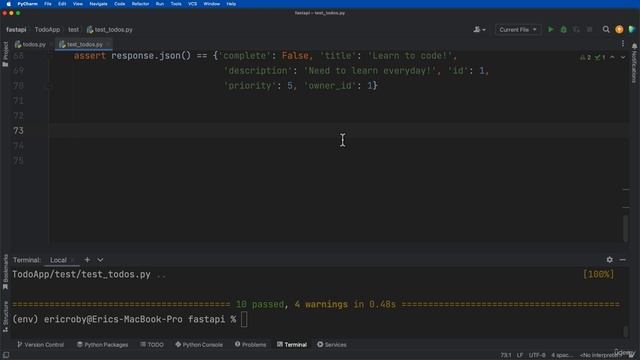Open the Apple menu

(8, 4)
